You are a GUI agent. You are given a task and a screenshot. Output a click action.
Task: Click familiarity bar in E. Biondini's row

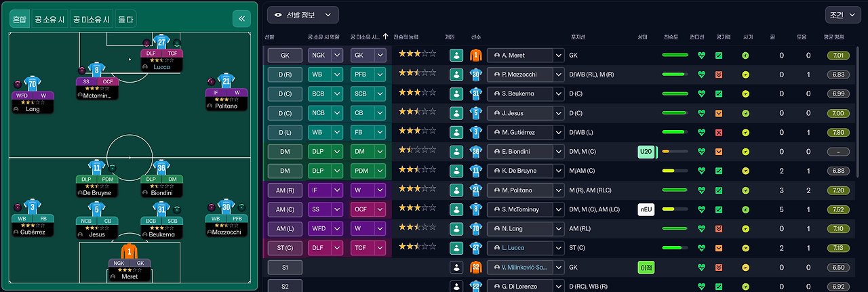coord(675,152)
